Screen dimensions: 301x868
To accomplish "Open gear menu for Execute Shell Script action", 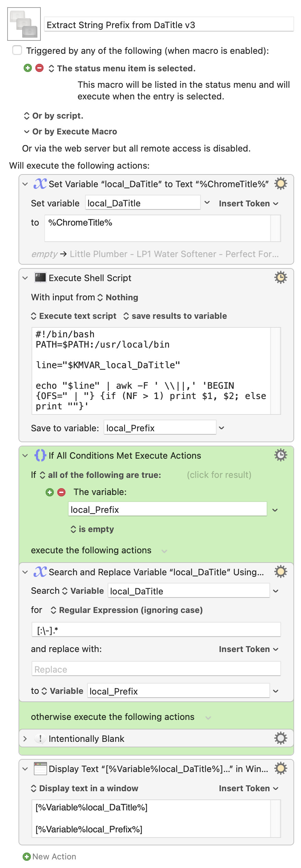I will 280,277.
